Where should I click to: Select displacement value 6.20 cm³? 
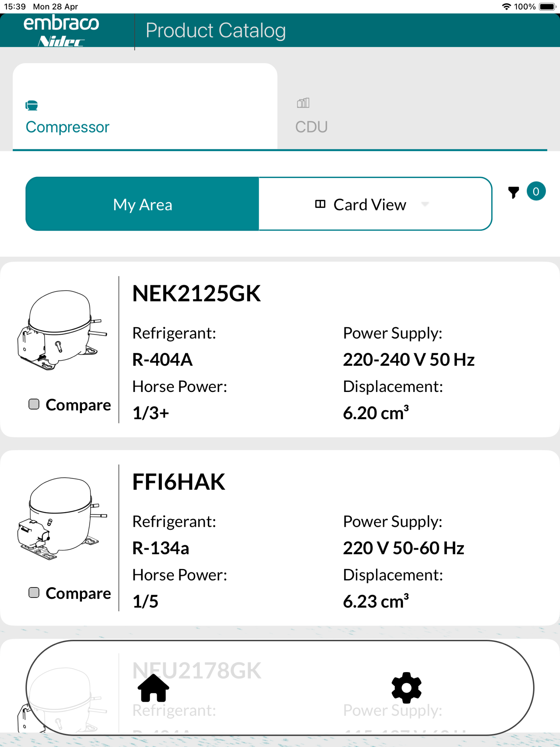point(376,412)
